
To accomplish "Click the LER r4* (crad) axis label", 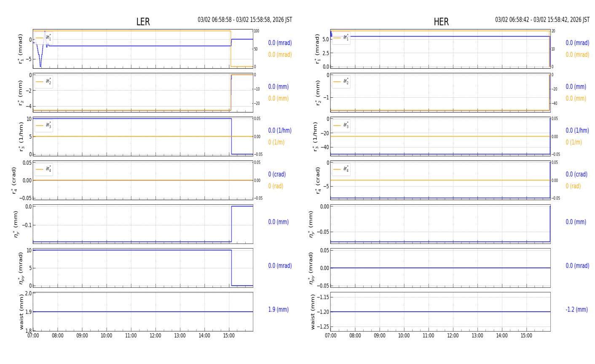I will [14, 180].
